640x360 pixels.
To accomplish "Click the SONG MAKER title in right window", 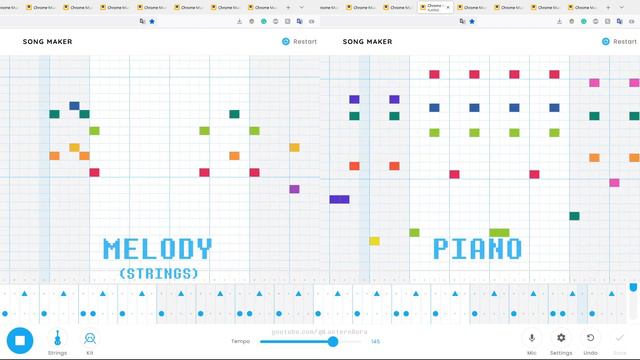I will coord(367,42).
